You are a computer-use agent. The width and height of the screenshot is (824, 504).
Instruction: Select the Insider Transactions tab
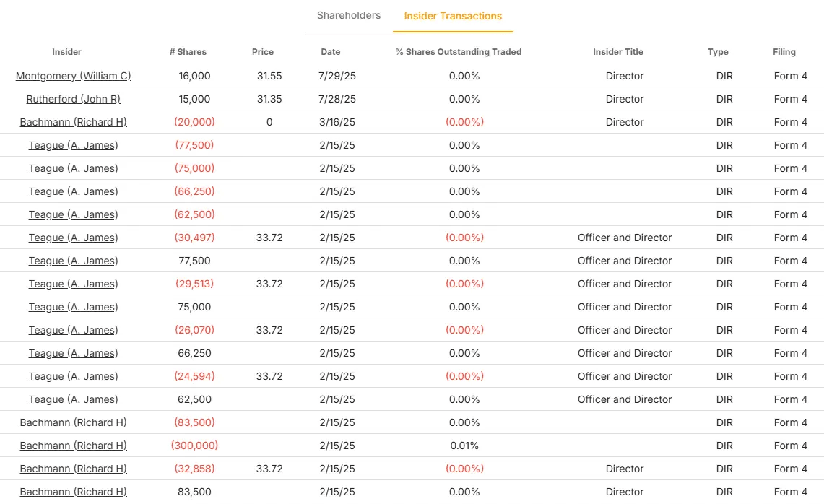[x=453, y=16]
